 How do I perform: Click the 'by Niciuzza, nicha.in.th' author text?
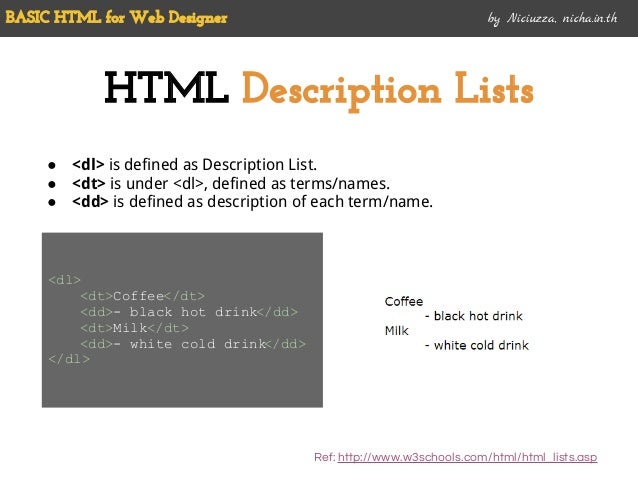[x=553, y=18]
